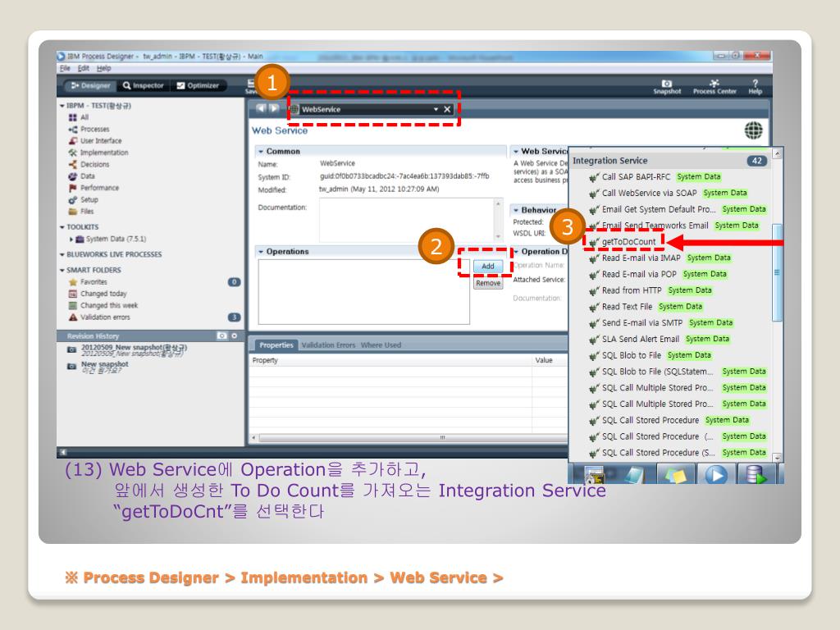This screenshot has width=840, height=630.
Task: Click inside the Operations list box
Action: [x=364, y=292]
